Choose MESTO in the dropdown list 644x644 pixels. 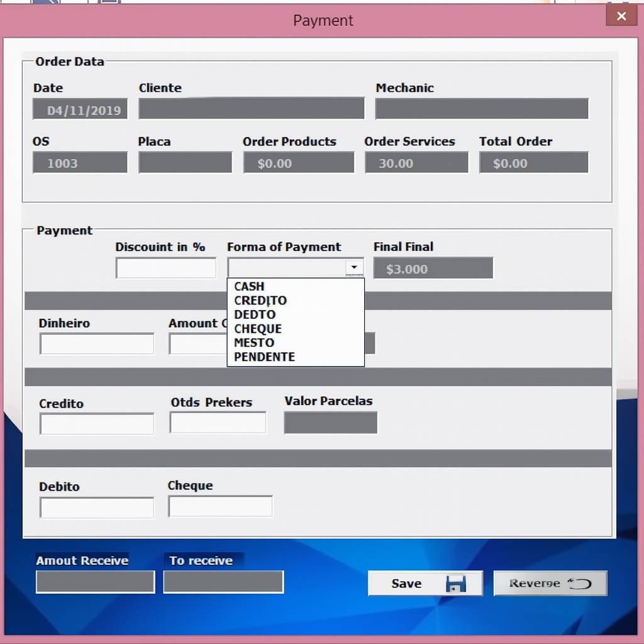coord(254,343)
